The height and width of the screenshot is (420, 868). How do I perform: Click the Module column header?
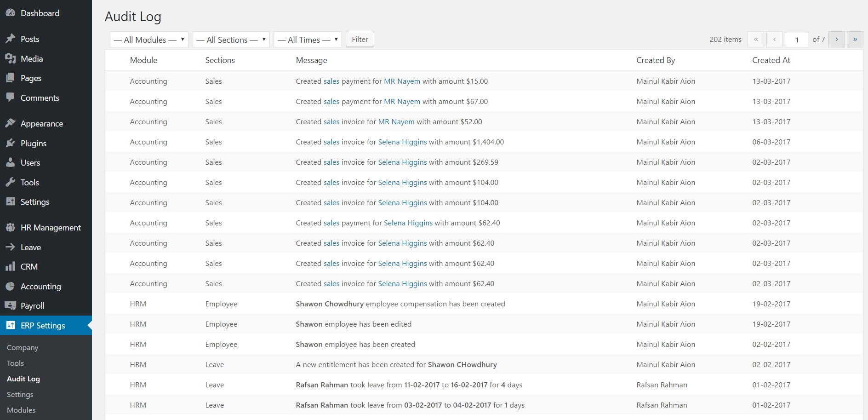pyautogui.click(x=143, y=60)
